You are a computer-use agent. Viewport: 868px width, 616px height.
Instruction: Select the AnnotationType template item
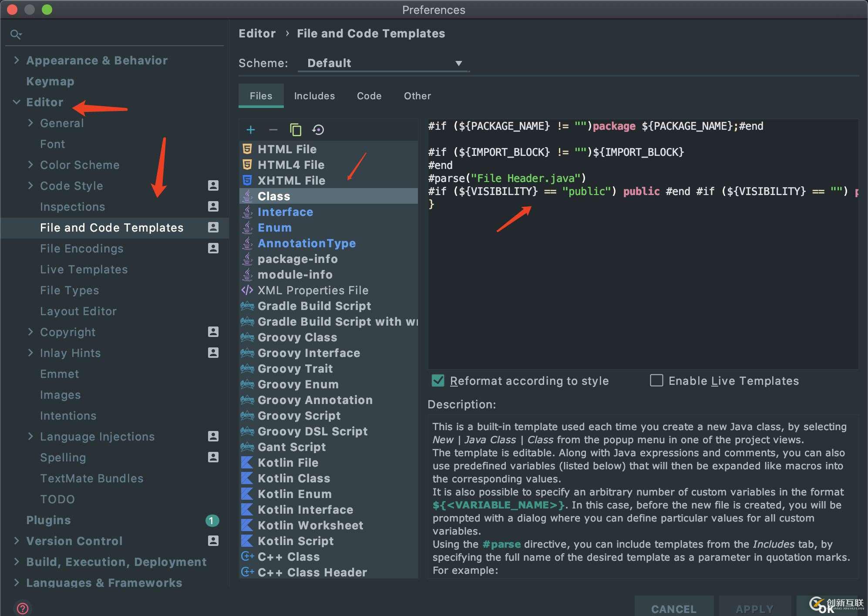click(305, 242)
